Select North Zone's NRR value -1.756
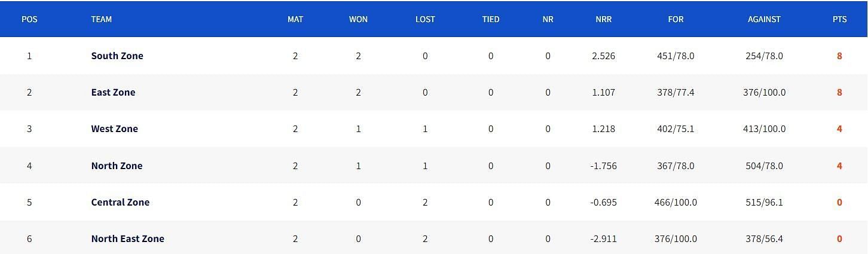The width and height of the screenshot is (868, 254). point(603,166)
